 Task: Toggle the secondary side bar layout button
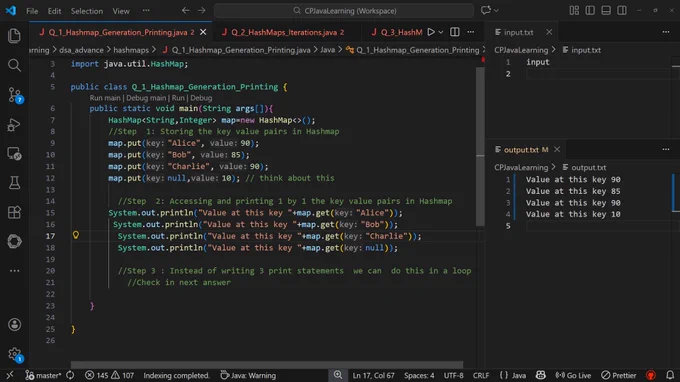[x=622, y=10]
